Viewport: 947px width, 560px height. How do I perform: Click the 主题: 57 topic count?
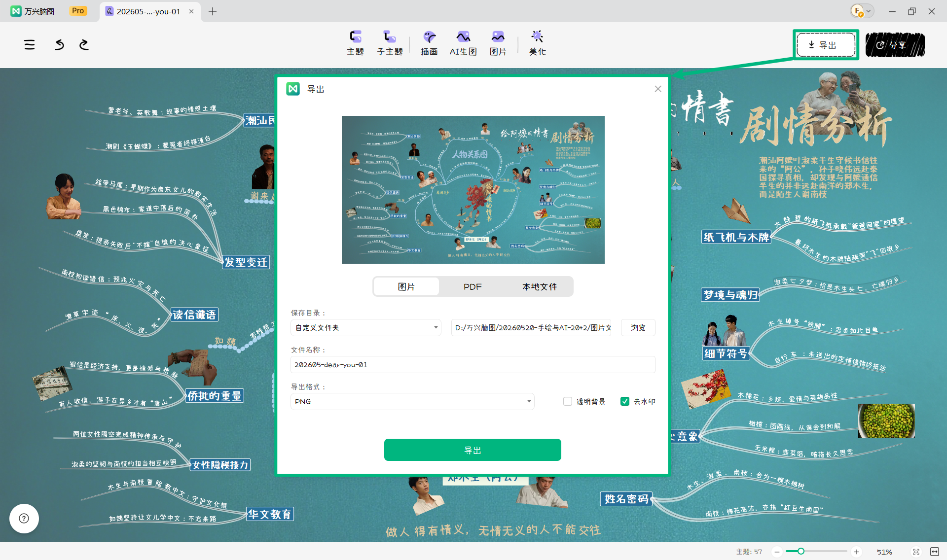[x=749, y=552]
